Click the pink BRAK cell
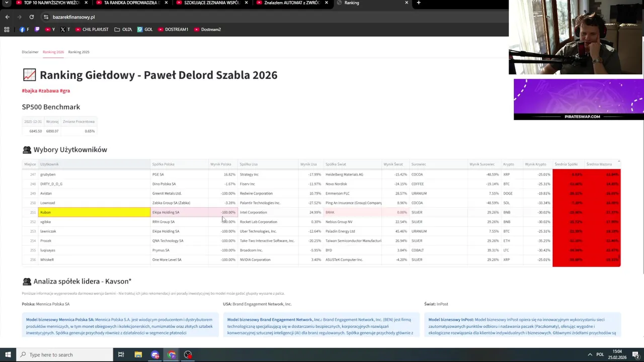 pos(352,212)
